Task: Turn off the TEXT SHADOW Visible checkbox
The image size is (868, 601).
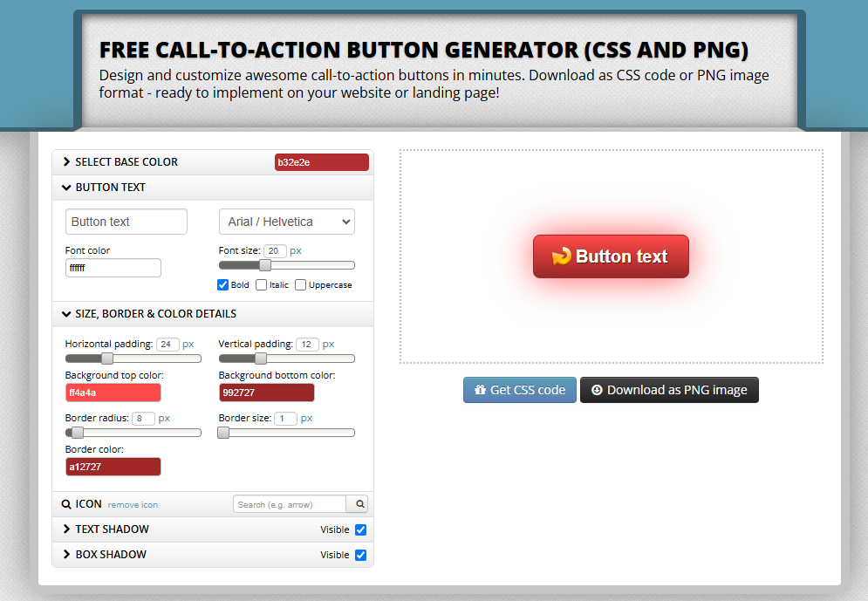Action: [x=361, y=529]
